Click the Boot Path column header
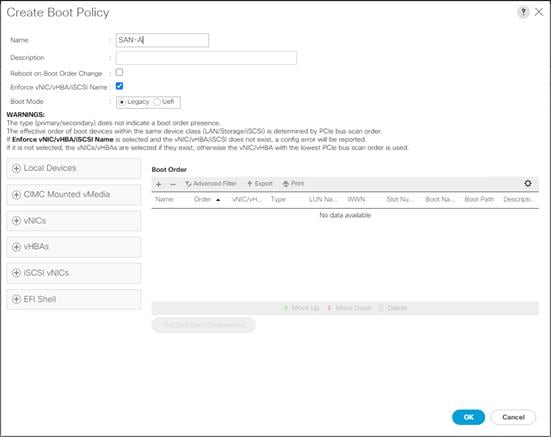This screenshot has height=437, width=551. (479, 200)
